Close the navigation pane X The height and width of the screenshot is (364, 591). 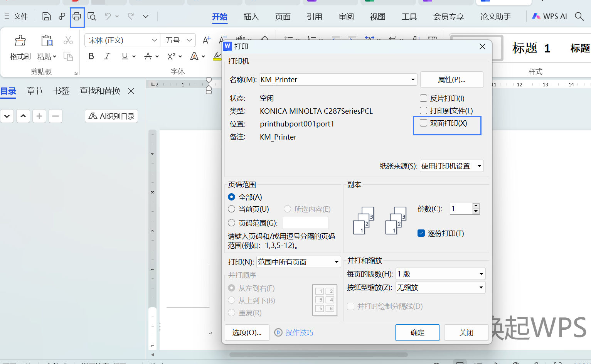[x=131, y=91]
